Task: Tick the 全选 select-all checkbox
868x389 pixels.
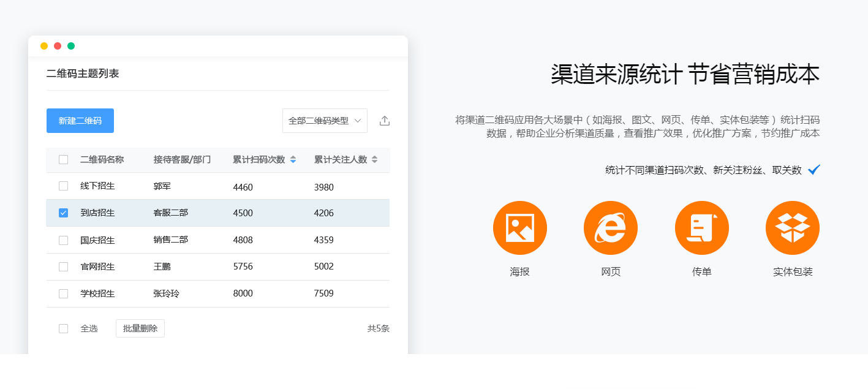Action: 63,328
